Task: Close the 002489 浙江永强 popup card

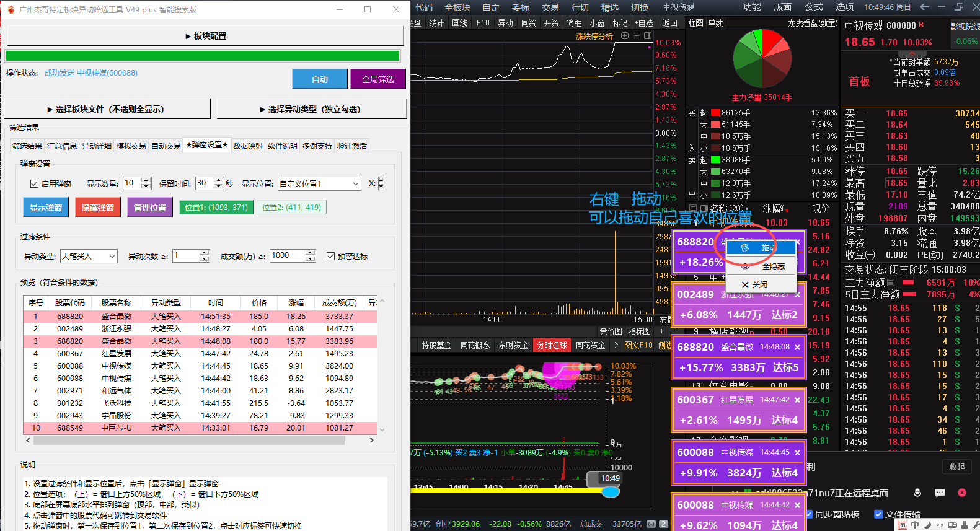Action: point(798,295)
